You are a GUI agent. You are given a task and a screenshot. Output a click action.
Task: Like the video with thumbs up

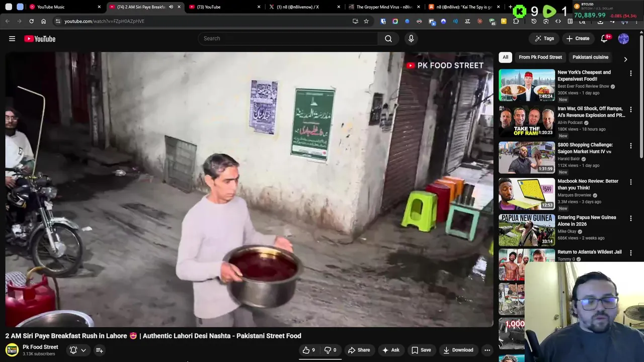coord(309,350)
